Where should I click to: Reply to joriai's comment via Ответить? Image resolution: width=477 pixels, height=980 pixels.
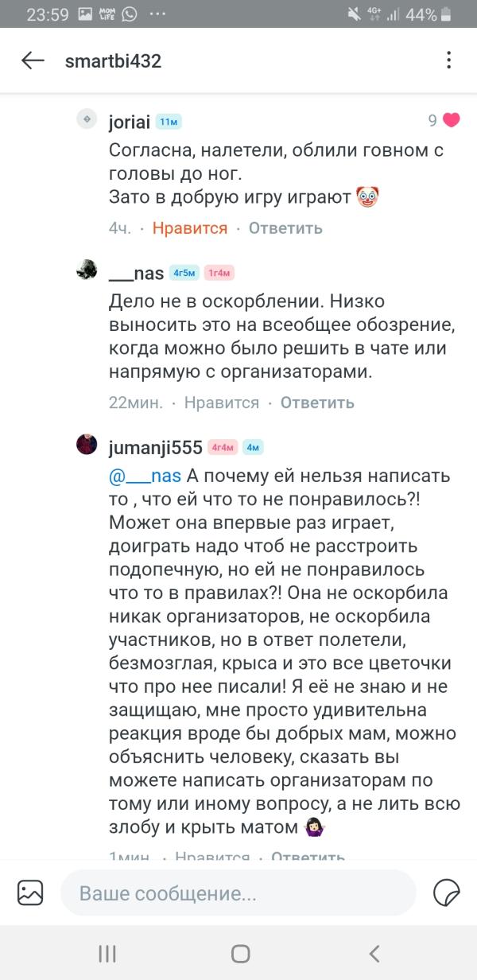[x=285, y=228]
